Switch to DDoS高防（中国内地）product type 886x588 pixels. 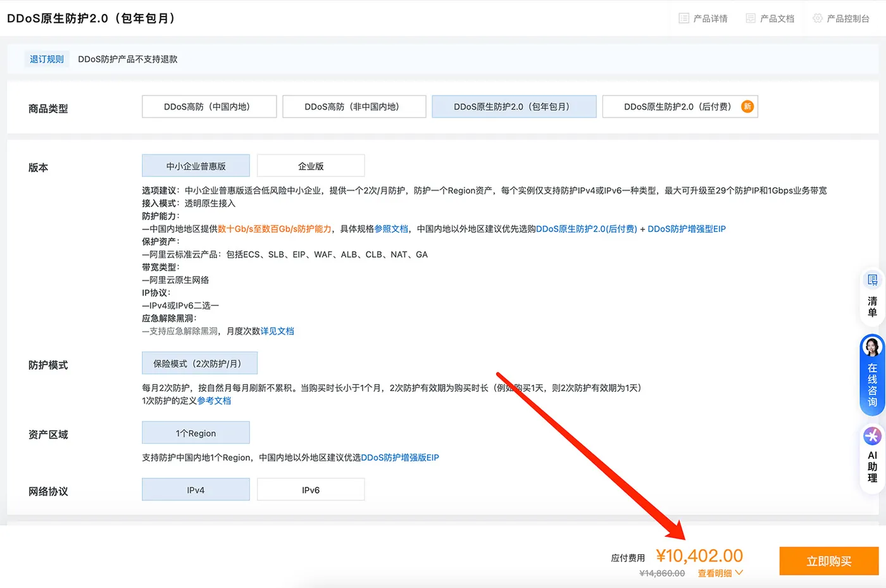coord(209,106)
